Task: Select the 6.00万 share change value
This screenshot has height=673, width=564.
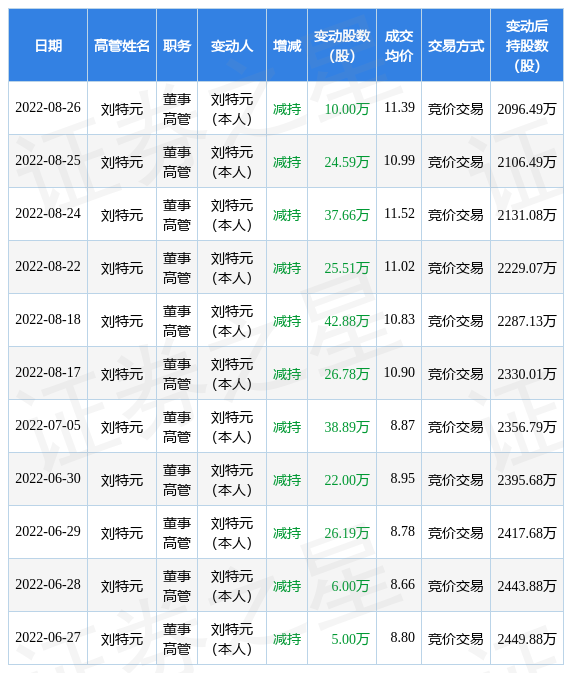Action: pos(350,586)
